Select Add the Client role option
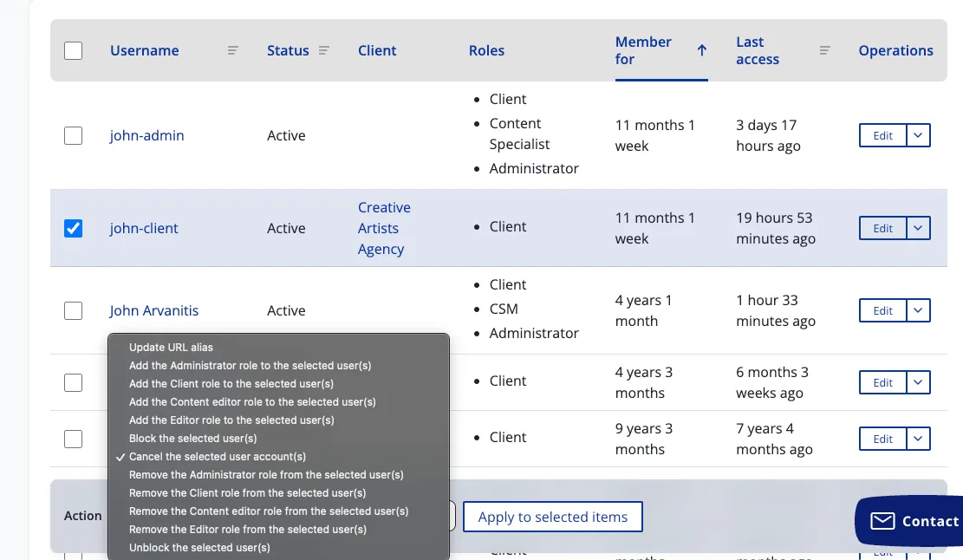 tap(278, 384)
